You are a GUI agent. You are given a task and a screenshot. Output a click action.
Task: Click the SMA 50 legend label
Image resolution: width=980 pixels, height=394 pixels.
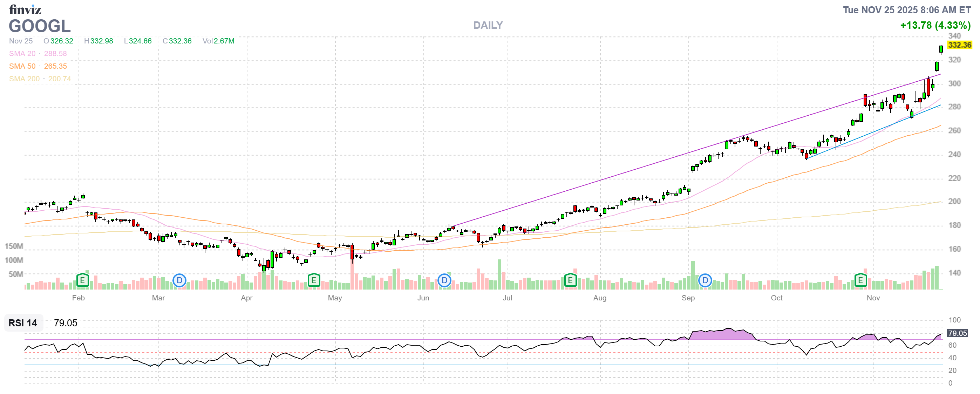(x=22, y=66)
